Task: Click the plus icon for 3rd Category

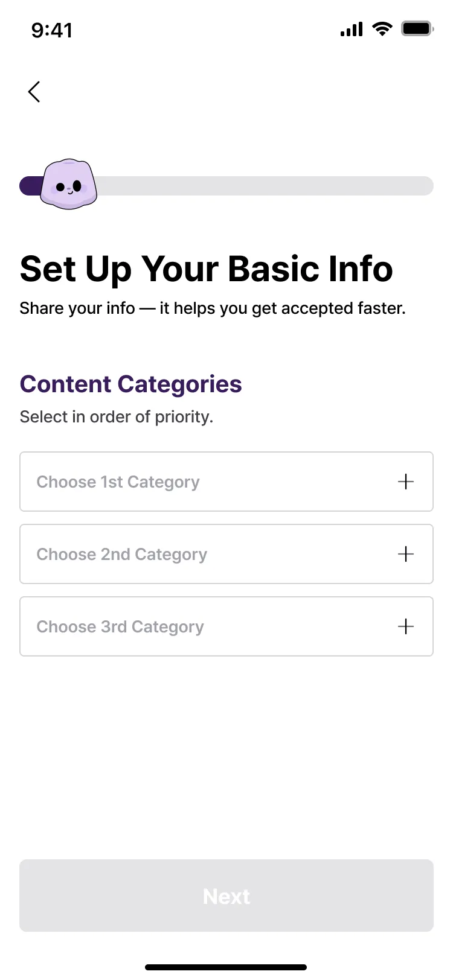Action: [x=406, y=626]
